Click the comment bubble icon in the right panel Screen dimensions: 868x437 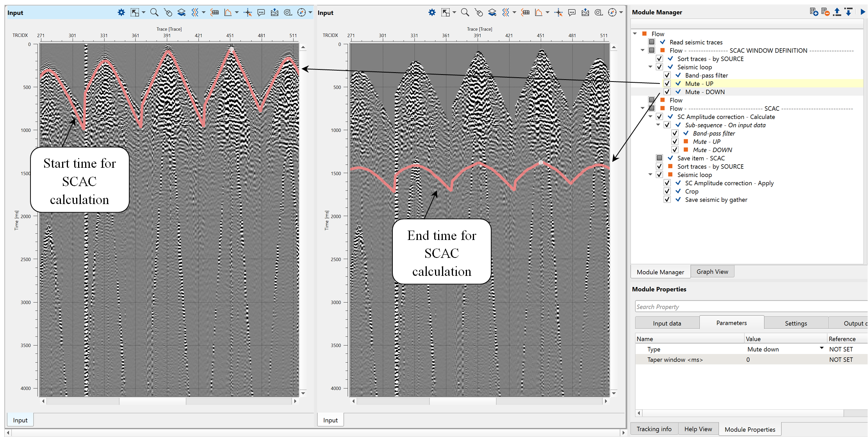[x=572, y=12]
